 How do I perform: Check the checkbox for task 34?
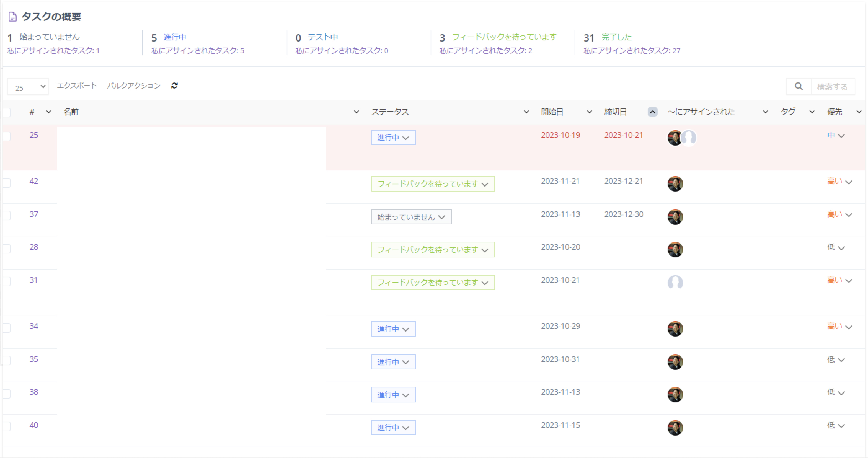pos(6,328)
